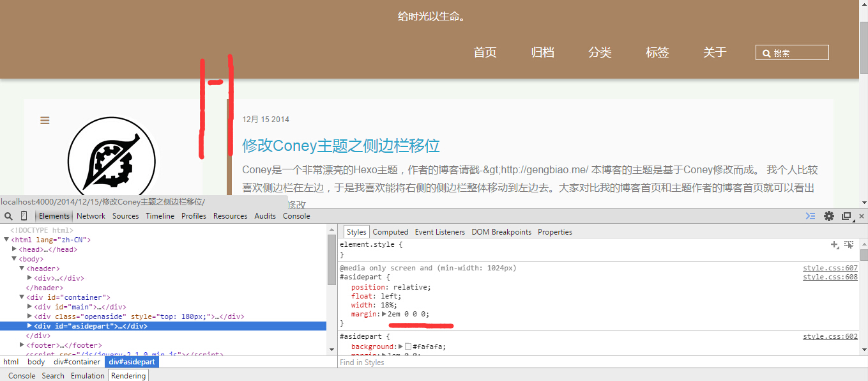This screenshot has height=381, width=868.
Task: Select the div#container breadcrumb
Action: click(77, 362)
